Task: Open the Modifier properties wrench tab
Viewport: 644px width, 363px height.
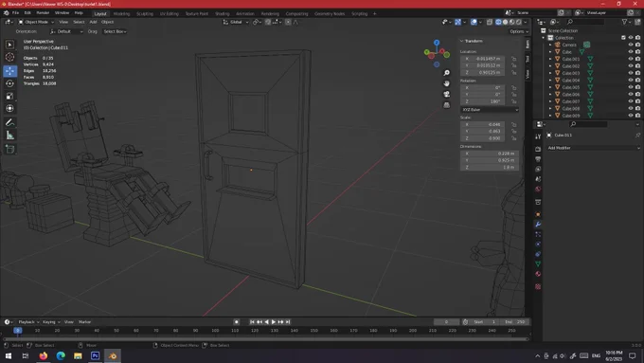Action: 538,225
